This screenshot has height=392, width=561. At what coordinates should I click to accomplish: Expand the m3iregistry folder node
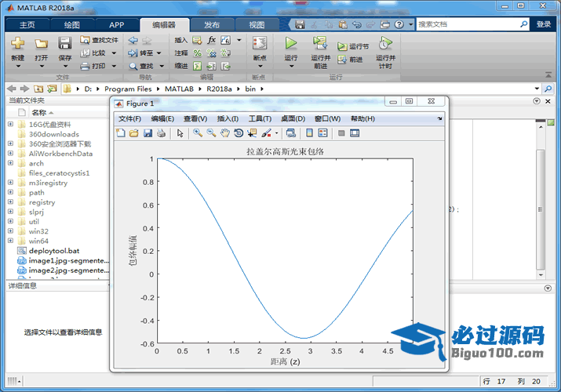coord(10,182)
